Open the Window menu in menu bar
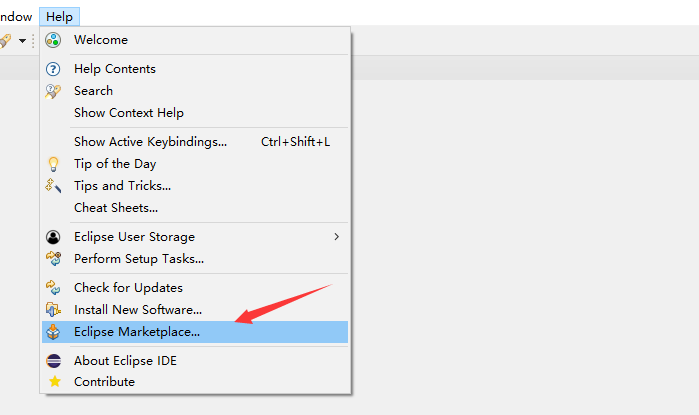This screenshot has width=699, height=415. (x=15, y=17)
